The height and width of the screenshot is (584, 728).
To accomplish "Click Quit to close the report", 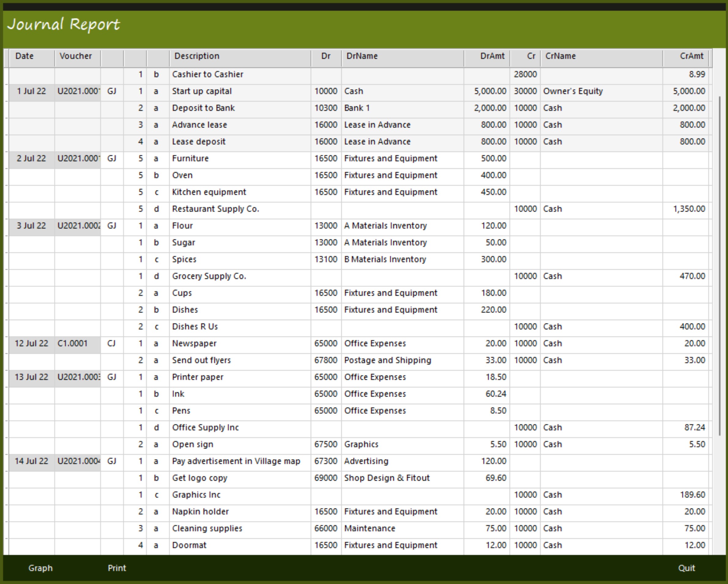I will [687, 568].
